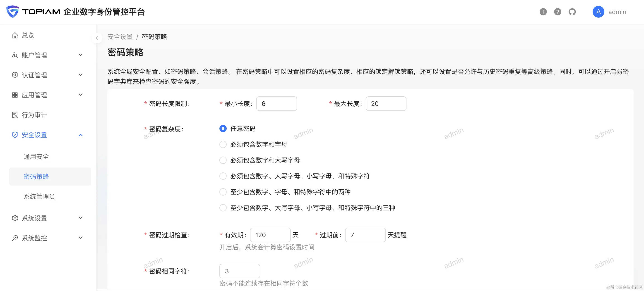Select 必须包含数字和字母 radio option
The height and width of the screenshot is (291, 644).
click(223, 144)
